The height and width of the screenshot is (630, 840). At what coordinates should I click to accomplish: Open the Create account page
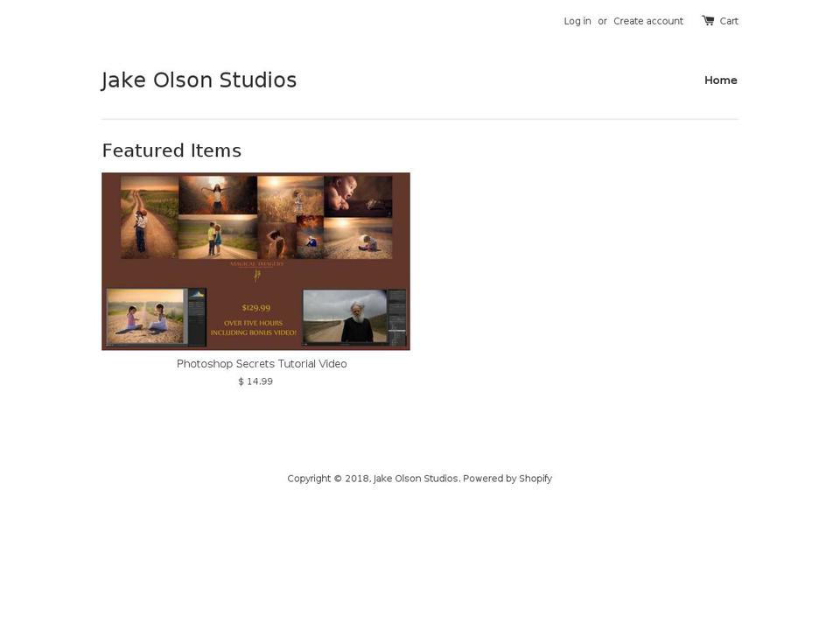point(648,20)
